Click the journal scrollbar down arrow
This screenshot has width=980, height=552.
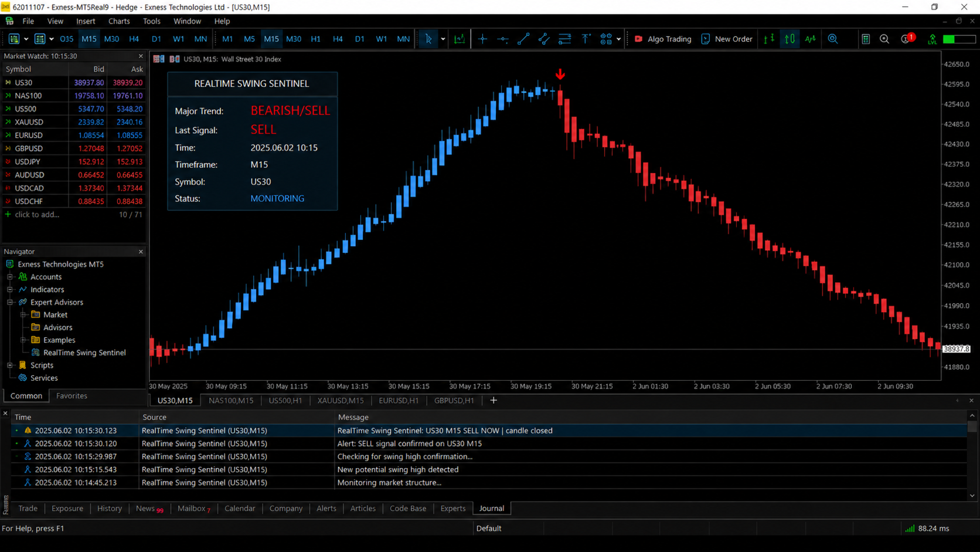(x=972, y=496)
